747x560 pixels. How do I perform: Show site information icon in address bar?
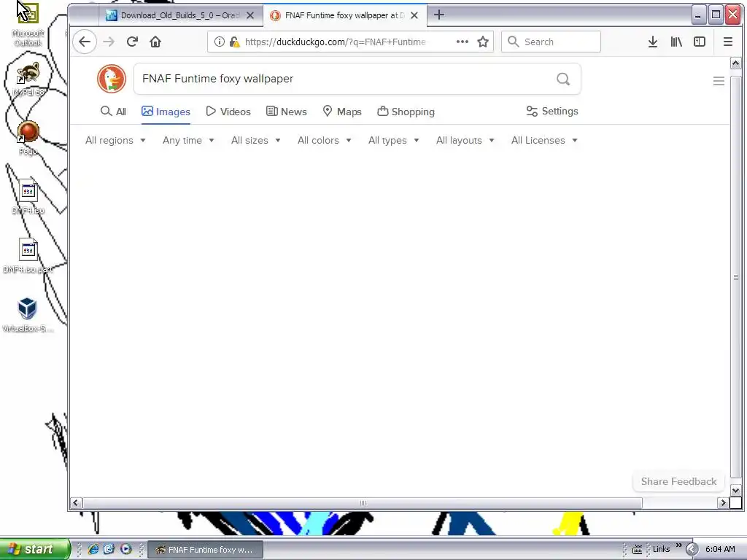point(219,42)
